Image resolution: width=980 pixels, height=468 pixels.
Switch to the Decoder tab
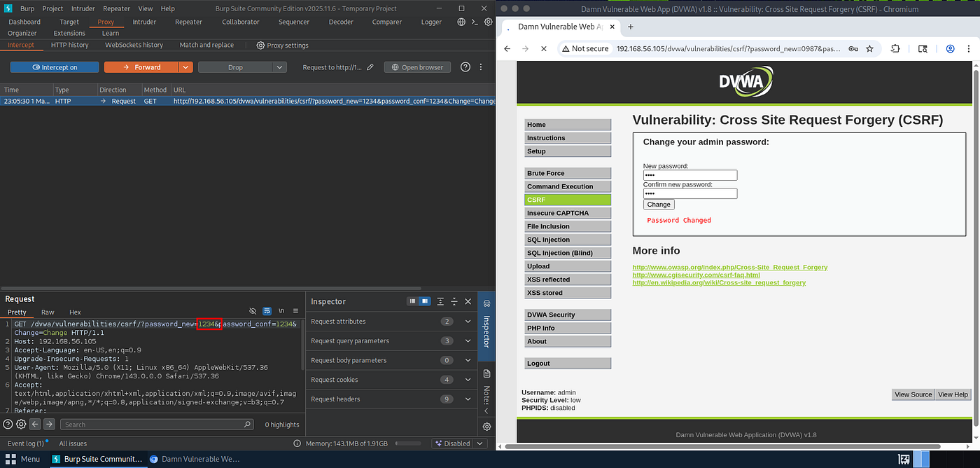(x=341, y=22)
